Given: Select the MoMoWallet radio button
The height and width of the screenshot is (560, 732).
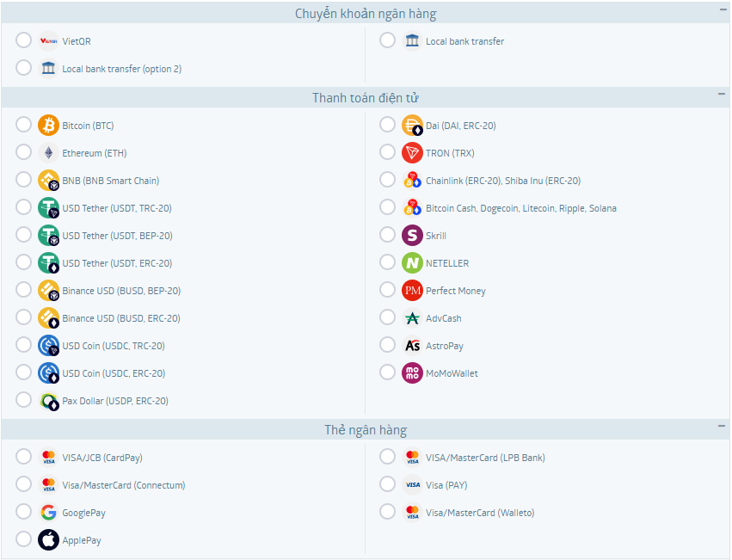Looking at the screenshot, I should tap(387, 372).
